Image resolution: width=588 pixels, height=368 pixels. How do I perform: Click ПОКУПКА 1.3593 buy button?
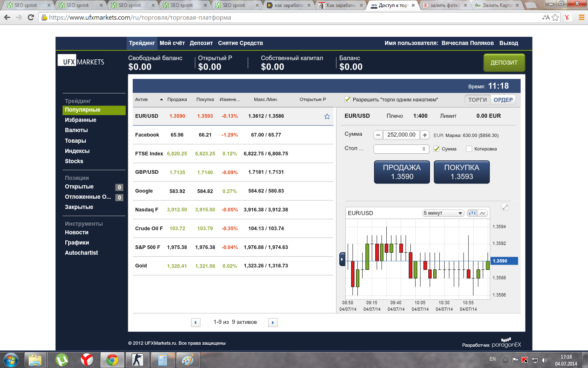tap(462, 172)
